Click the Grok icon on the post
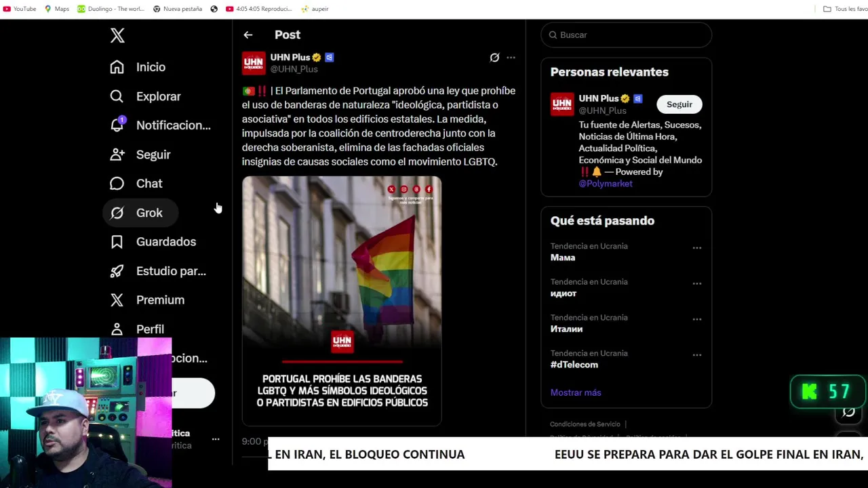Viewport: 868px width, 488px height. pos(494,58)
